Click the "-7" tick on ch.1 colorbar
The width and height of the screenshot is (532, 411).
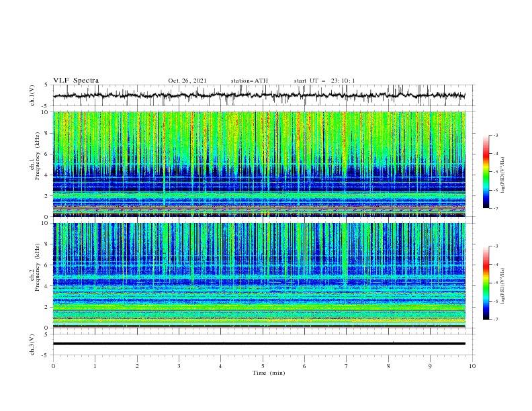tap(496, 208)
